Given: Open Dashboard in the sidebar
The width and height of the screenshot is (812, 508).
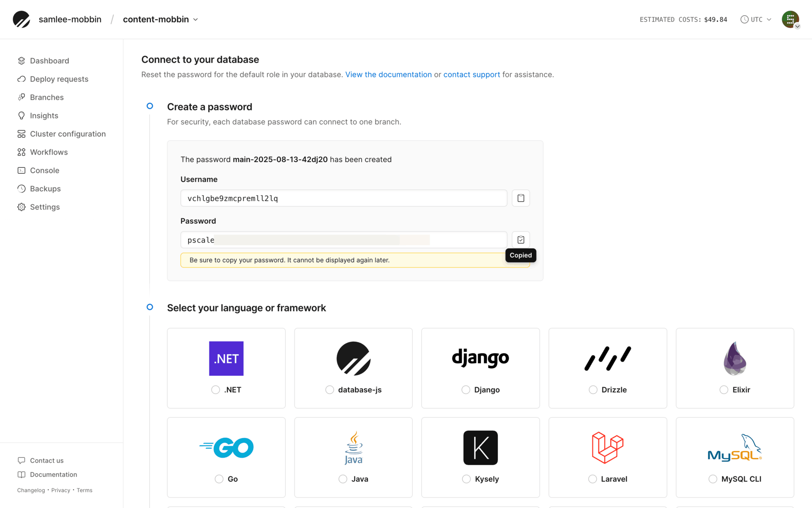Looking at the screenshot, I should [49, 61].
